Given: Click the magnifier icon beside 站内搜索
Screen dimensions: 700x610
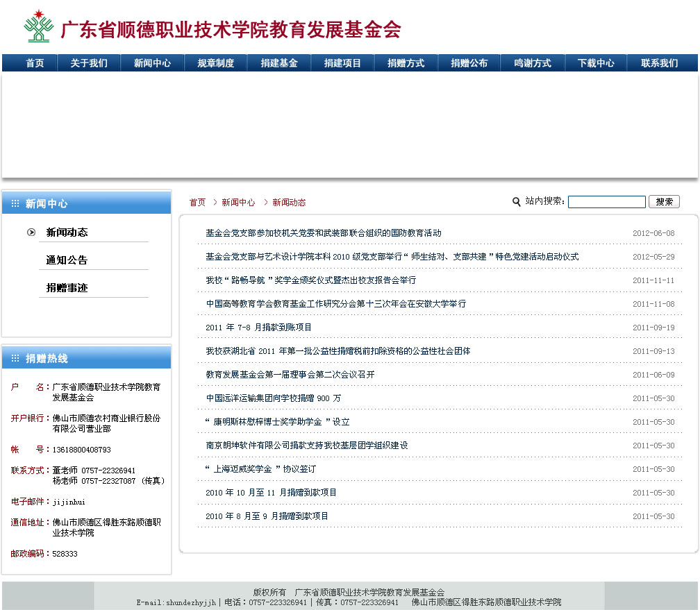Looking at the screenshot, I should [516, 202].
